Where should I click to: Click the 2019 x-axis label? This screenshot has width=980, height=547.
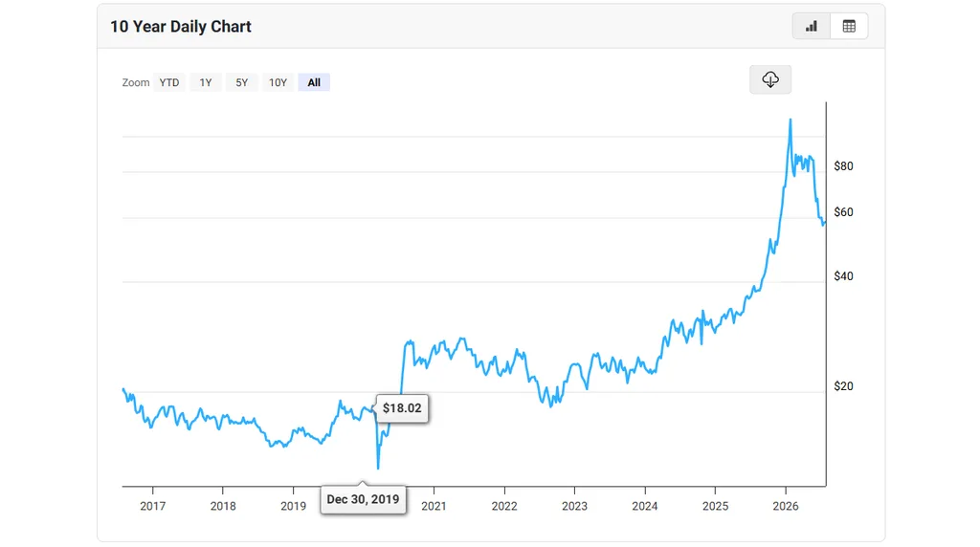click(293, 506)
